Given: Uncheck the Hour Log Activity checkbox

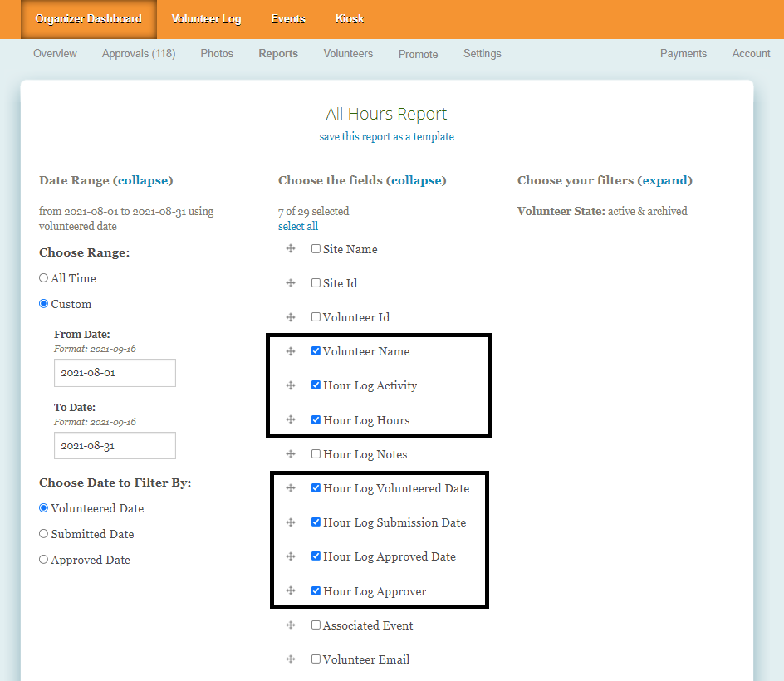Looking at the screenshot, I should [x=316, y=385].
